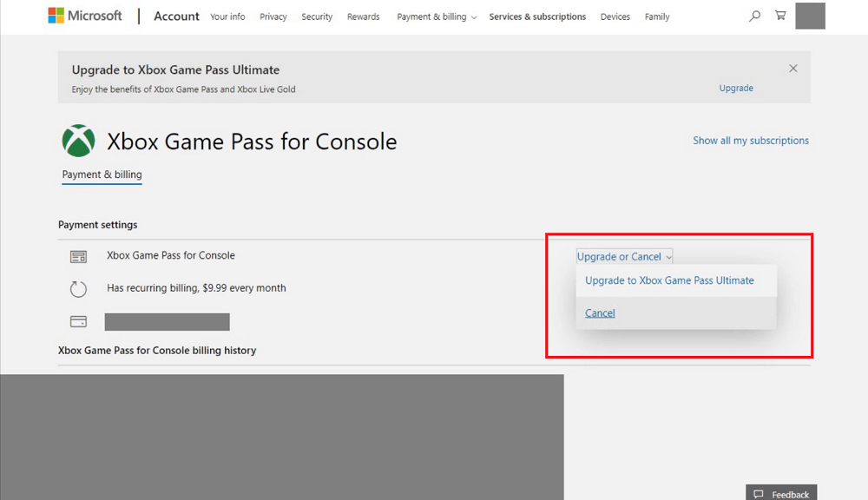
Task: Open Services & subscriptions navigation item
Action: pos(537,16)
